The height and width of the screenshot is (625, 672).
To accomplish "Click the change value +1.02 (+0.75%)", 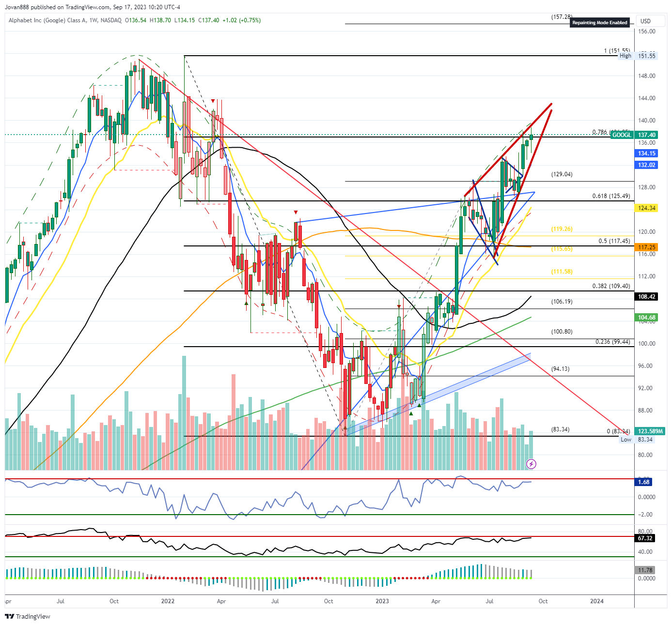I will click(x=241, y=20).
